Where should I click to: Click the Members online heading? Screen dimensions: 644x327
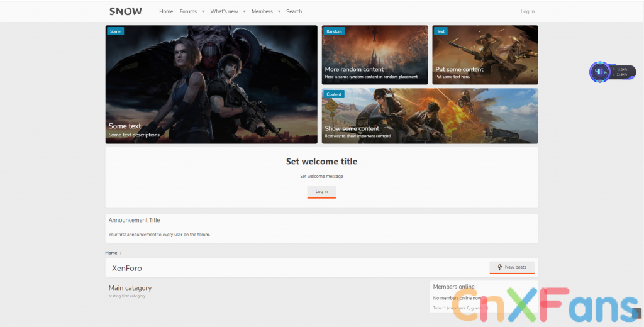pos(454,287)
